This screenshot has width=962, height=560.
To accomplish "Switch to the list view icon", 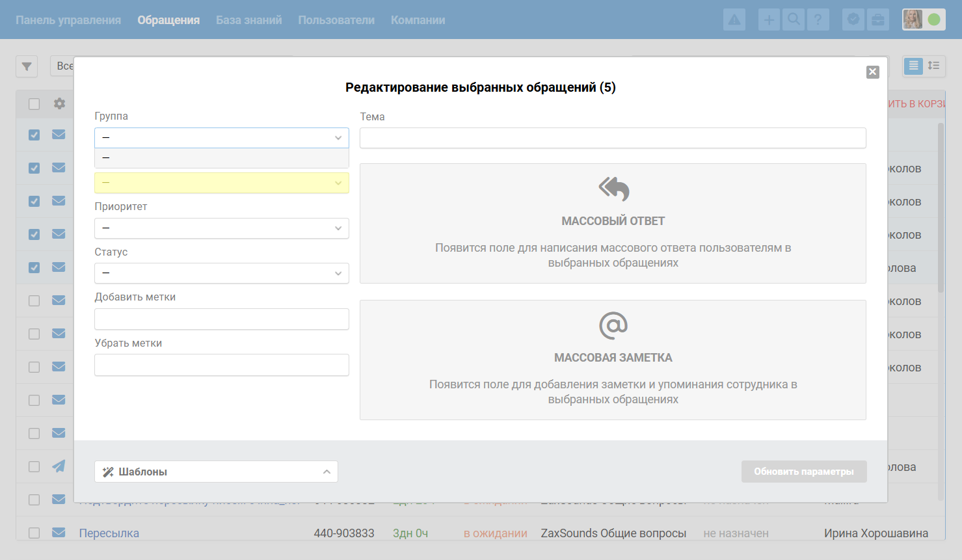I will coord(913,66).
